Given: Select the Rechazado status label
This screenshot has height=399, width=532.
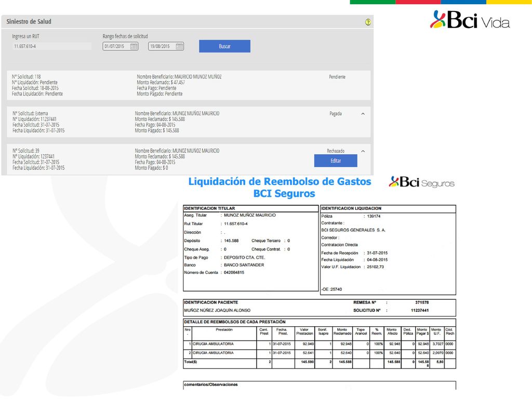Looking at the screenshot, I should tap(336, 151).
